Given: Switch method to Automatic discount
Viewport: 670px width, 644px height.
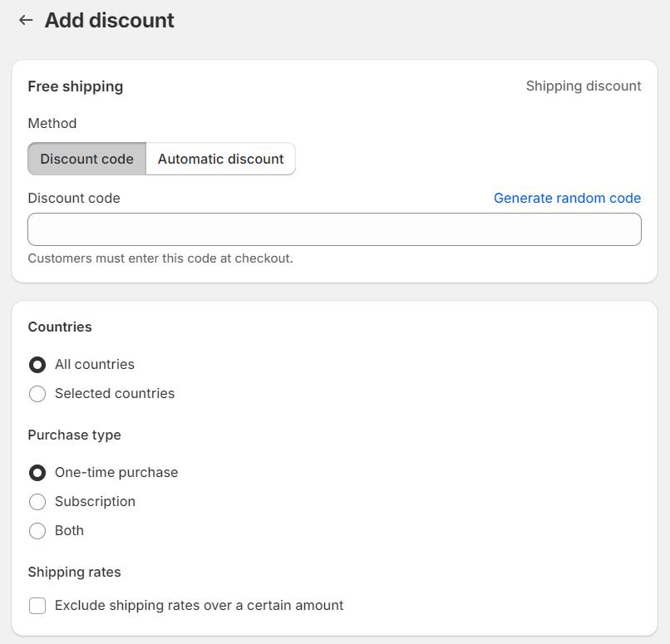Looking at the screenshot, I should [220, 159].
